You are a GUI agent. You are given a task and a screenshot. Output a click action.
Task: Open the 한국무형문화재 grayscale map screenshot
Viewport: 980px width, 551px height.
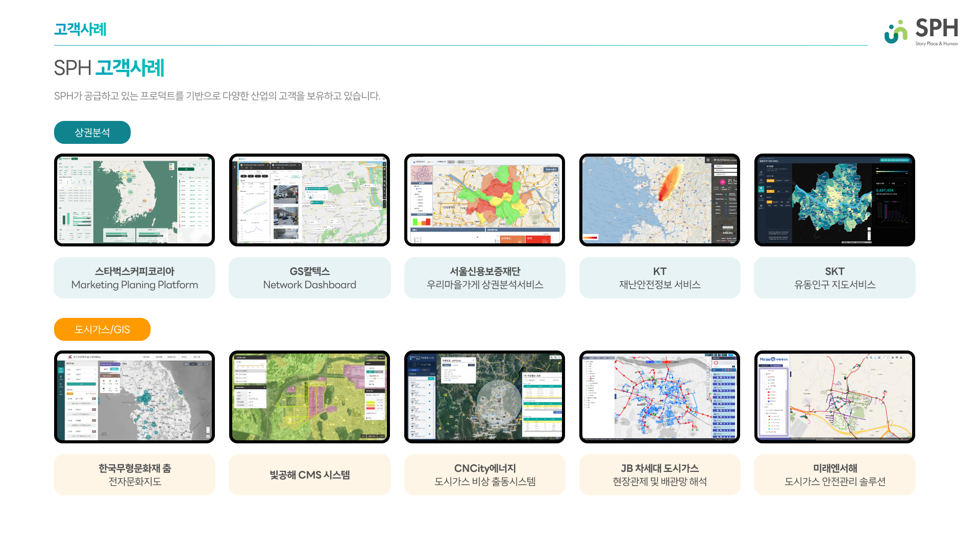134,397
